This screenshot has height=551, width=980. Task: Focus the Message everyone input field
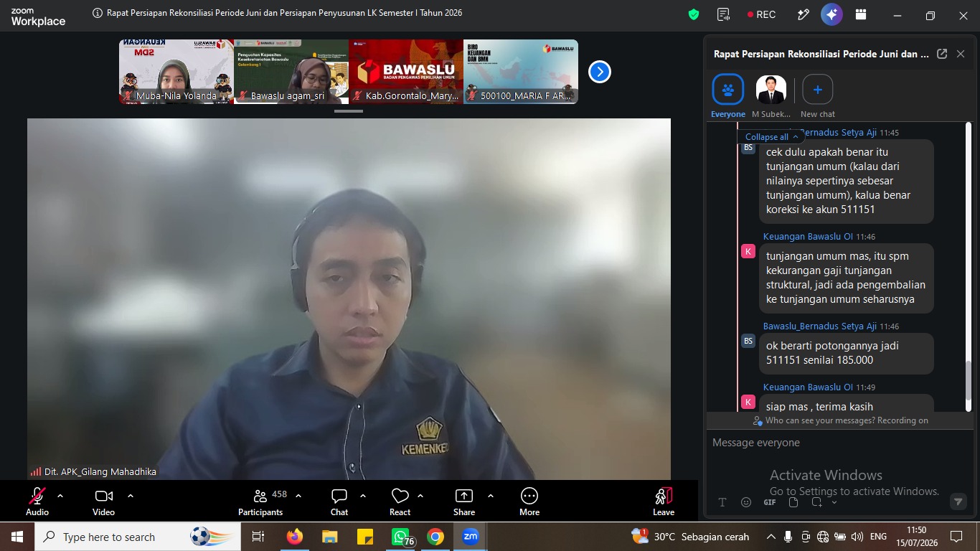838,443
